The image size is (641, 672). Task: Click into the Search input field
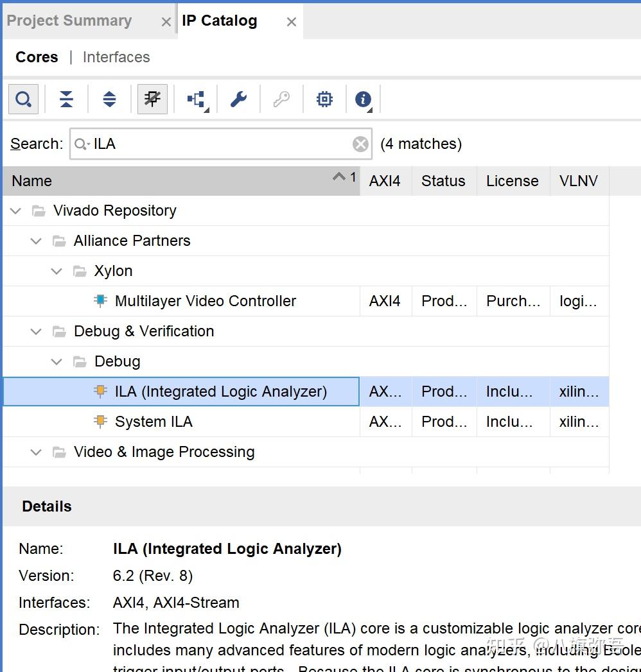point(218,144)
